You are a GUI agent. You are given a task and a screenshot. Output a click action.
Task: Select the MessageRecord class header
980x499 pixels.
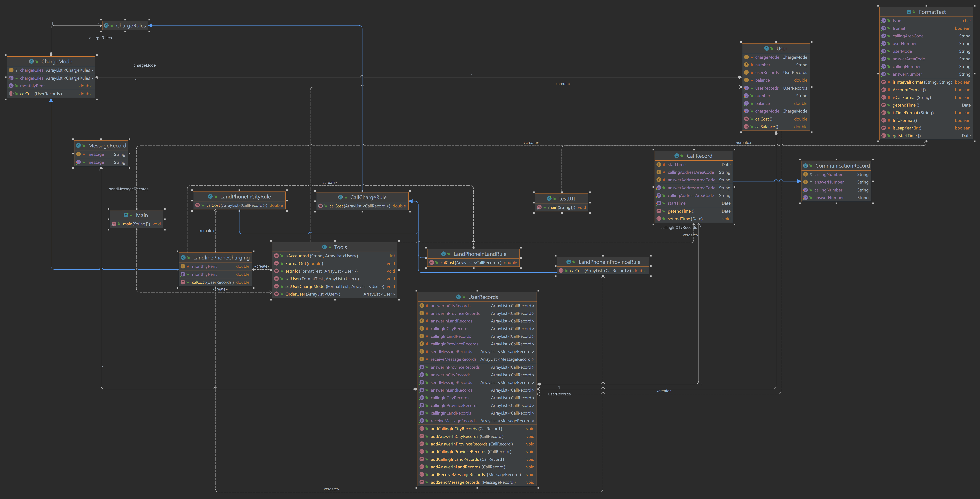107,146
